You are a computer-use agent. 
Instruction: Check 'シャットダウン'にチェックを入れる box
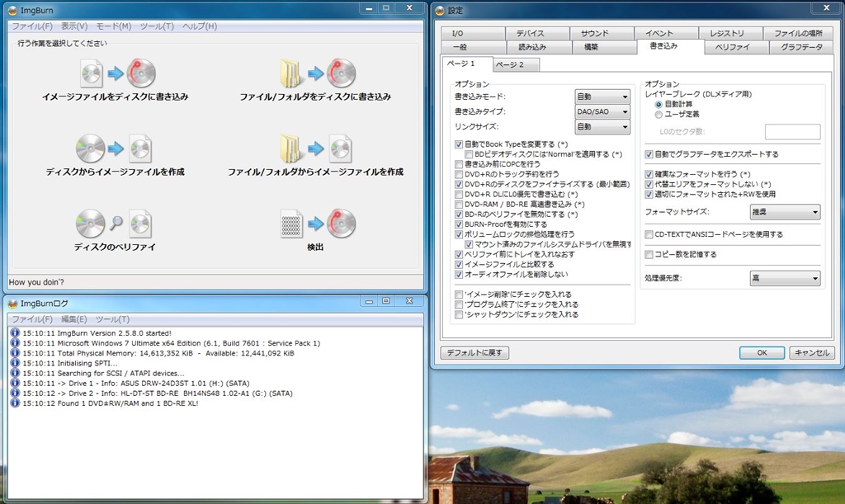pos(459,314)
